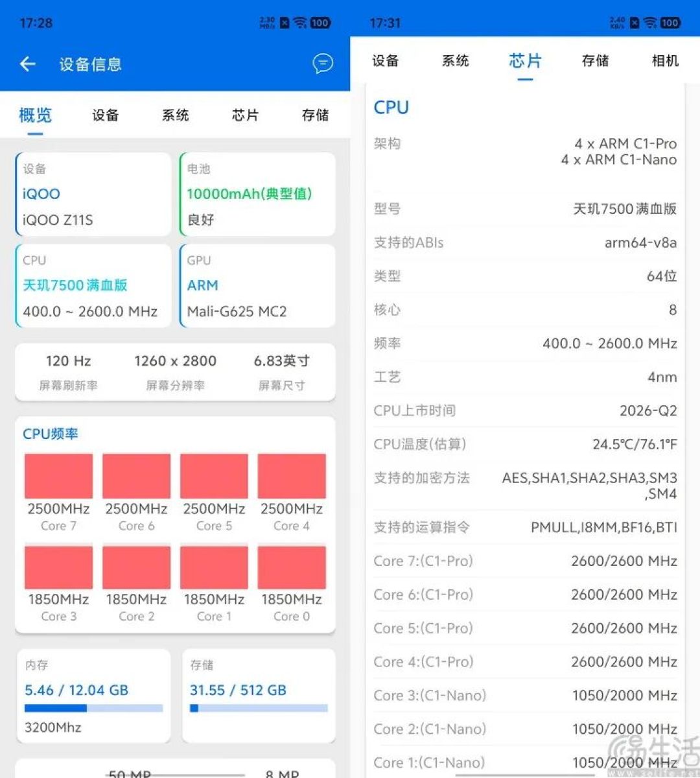
Task: Tap the Wi-Fi icon in the right status bar
Action: (649, 23)
